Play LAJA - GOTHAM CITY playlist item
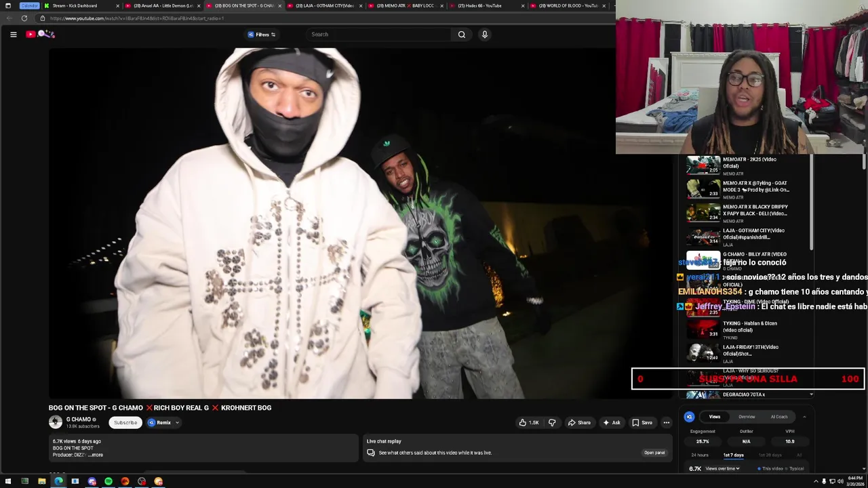Viewport: 868px width, 488px height. pos(748,237)
